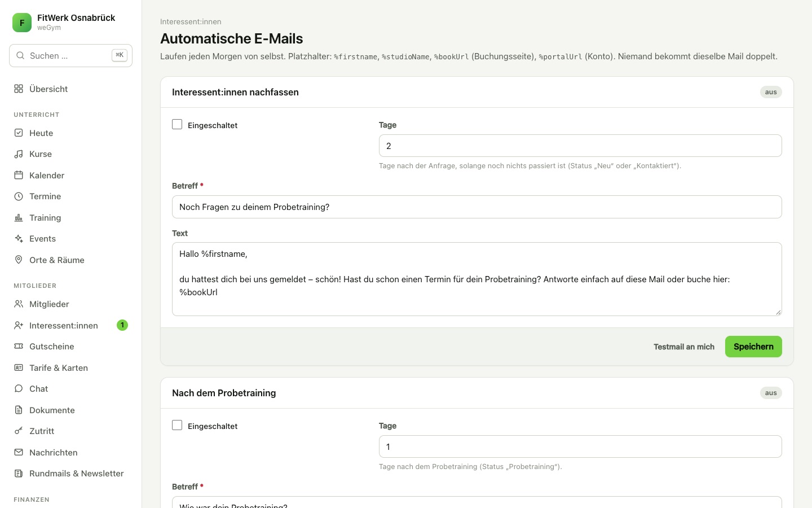Save the Interessent:innen nachfassen email
This screenshot has width=812, height=508.
tap(753, 347)
